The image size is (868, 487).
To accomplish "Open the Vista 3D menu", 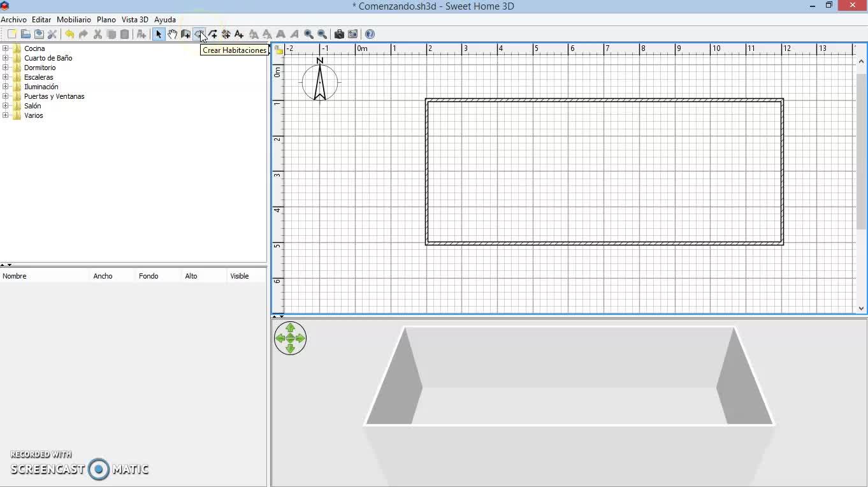I will pos(134,20).
